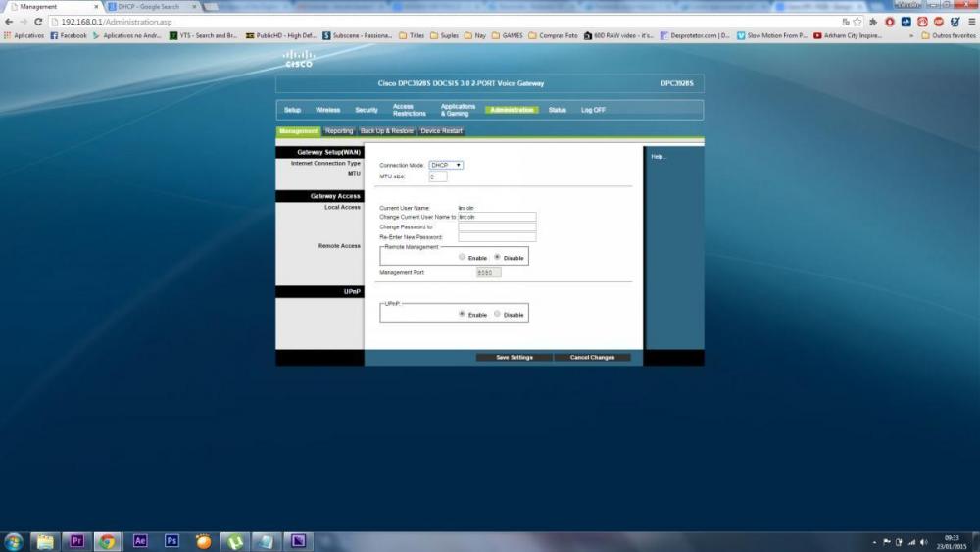
Task: Open the Back Up & Restore sub-tab
Action: (387, 130)
